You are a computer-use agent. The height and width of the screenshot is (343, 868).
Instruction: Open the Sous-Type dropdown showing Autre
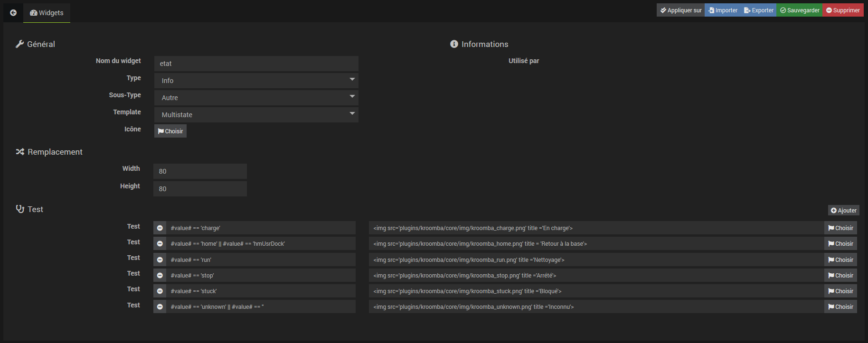click(256, 98)
